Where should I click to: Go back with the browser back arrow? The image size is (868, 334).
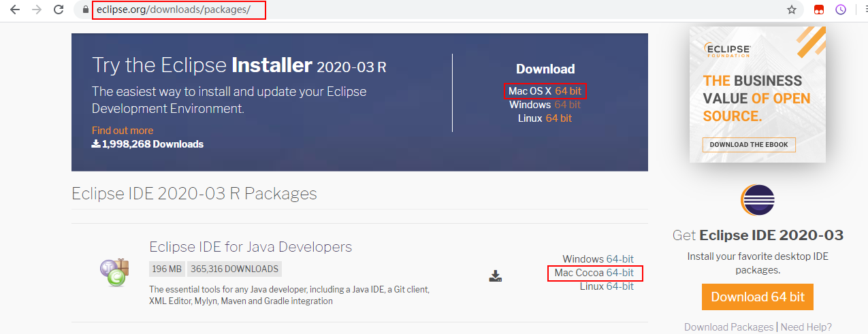(15, 10)
